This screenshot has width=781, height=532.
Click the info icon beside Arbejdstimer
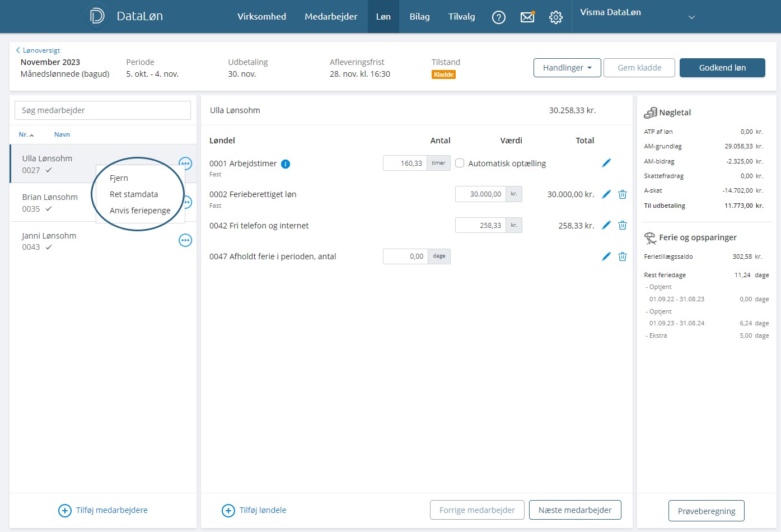click(x=286, y=164)
